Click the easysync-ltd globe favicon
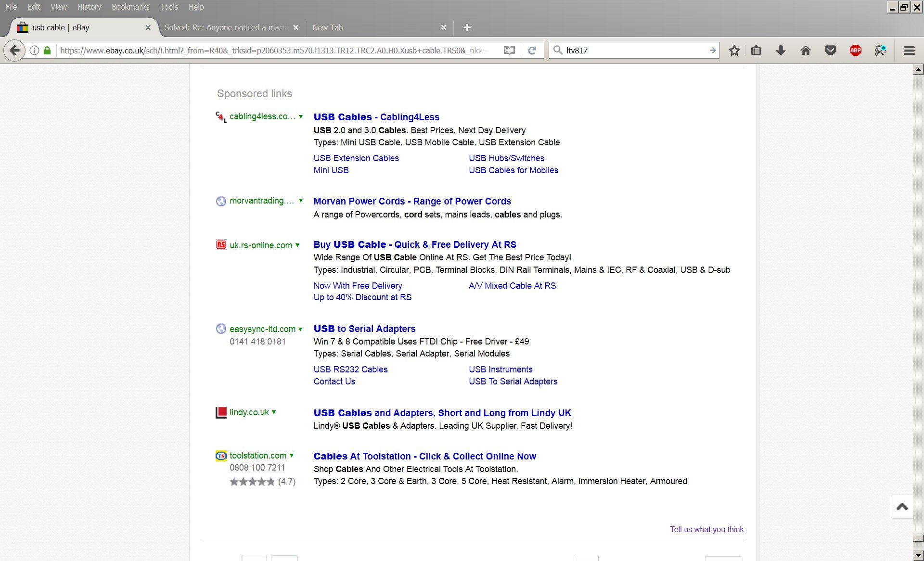Viewport: 924px width, 561px height. coord(221,329)
